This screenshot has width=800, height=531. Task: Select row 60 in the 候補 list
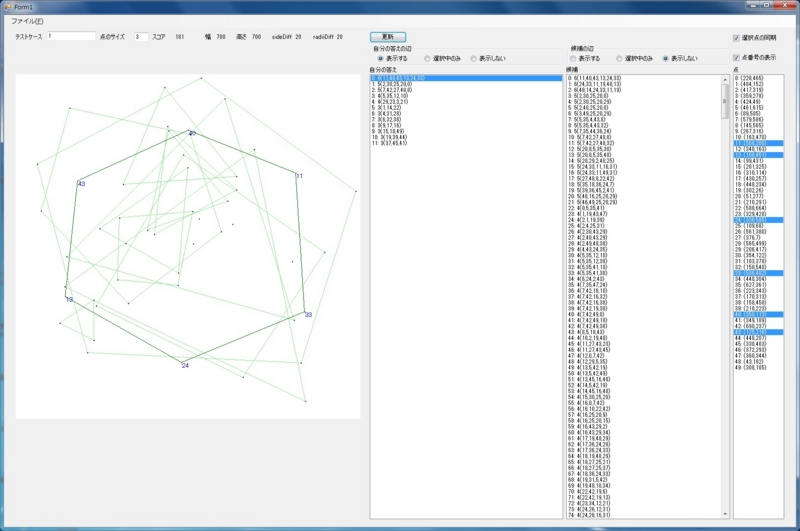point(644,433)
